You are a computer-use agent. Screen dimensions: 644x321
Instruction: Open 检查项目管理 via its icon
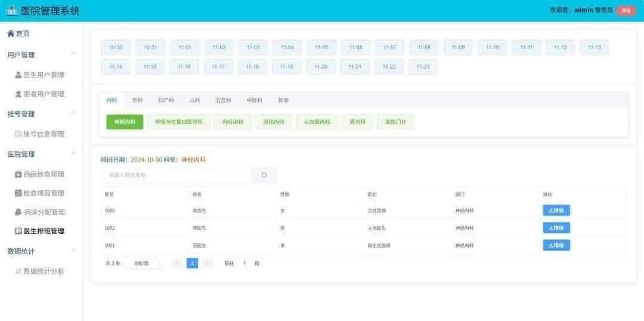(x=18, y=193)
